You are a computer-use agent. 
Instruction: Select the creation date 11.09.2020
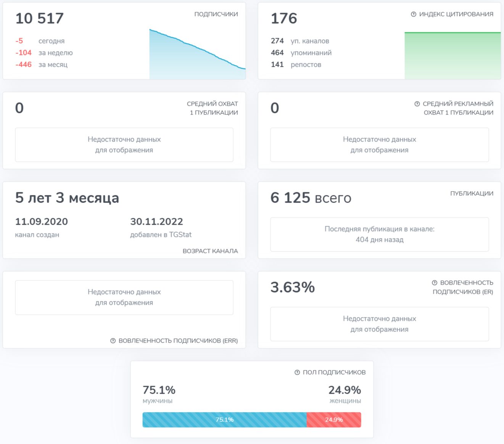click(x=42, y=222)
